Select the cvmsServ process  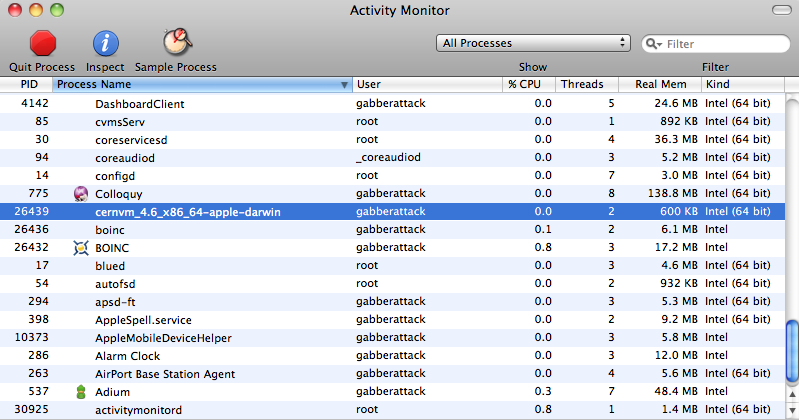click(120, 122)
